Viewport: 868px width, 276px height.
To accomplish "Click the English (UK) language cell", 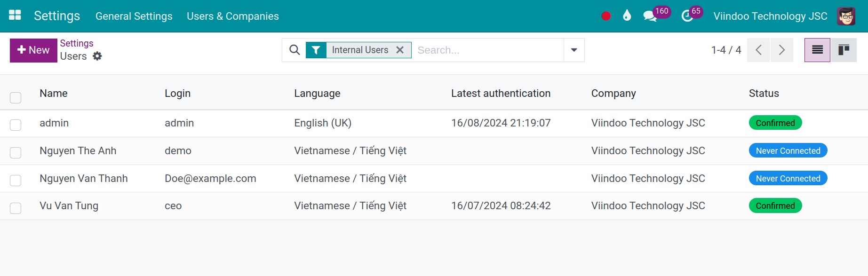I will tap(323, 123).
